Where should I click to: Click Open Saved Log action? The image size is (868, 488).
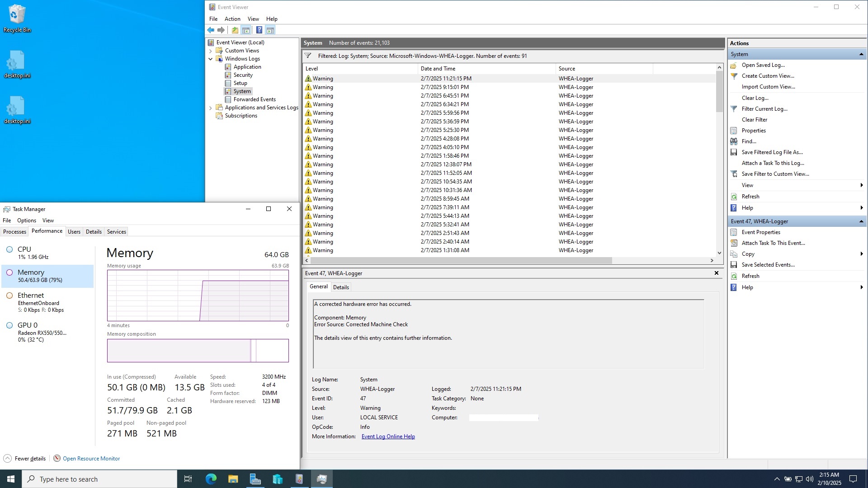tap(763, 65)
